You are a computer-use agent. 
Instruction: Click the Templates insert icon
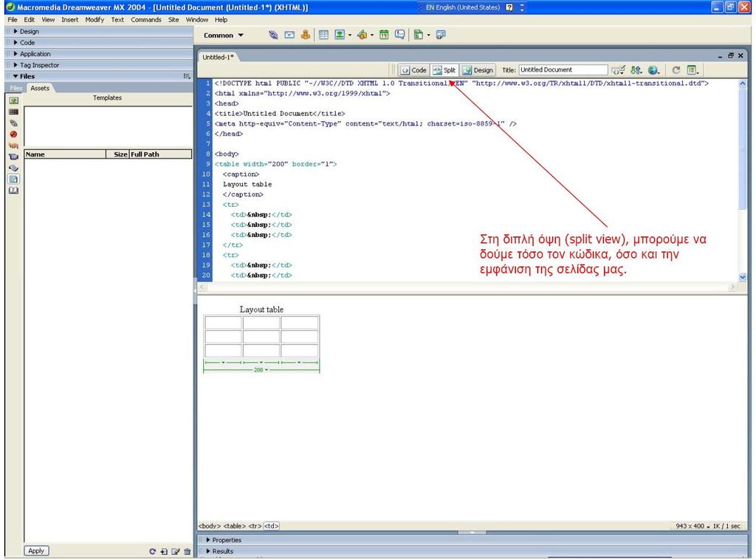point(419,35)
